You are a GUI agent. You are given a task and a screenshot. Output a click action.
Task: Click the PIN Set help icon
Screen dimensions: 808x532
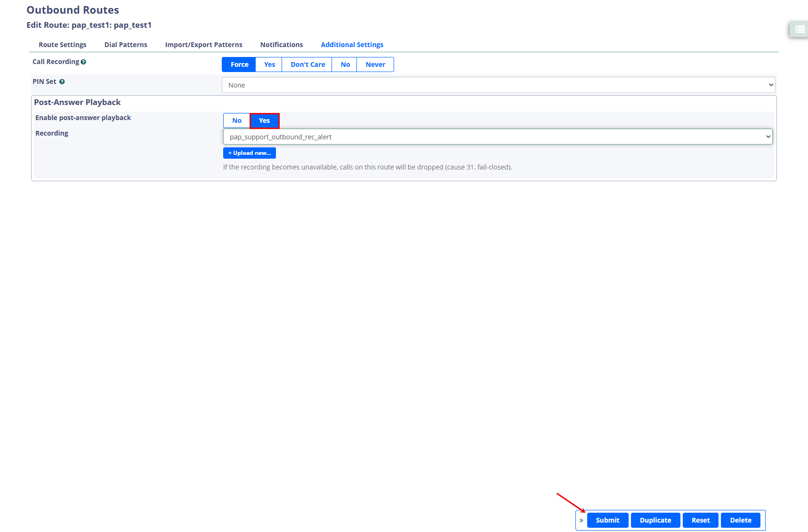coord(62,82)
